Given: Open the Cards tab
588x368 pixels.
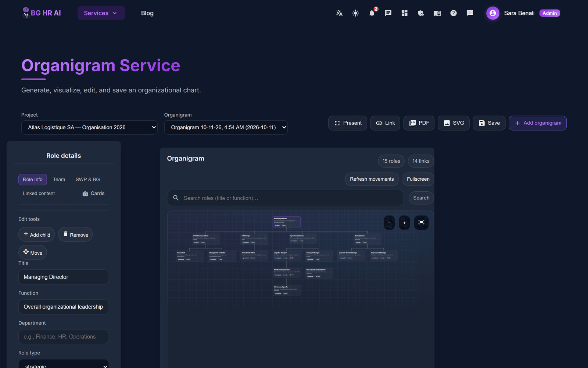Looking at the screenshot, I should [93, 194].
